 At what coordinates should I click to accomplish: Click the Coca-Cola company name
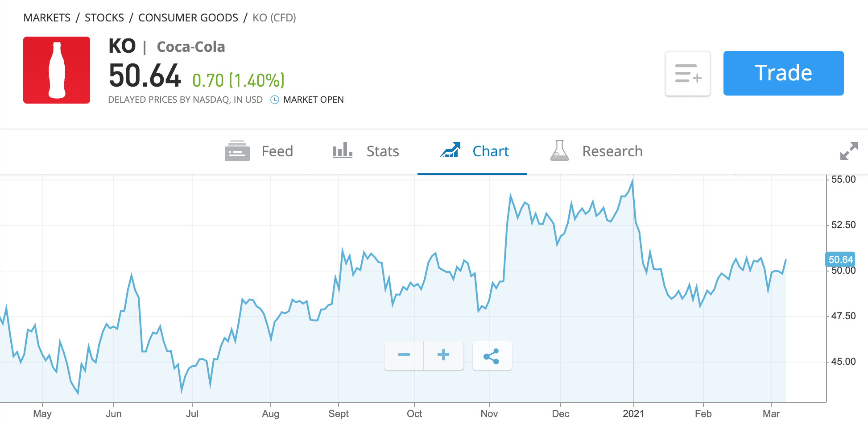pyautogui.click(x=191, y=47)
